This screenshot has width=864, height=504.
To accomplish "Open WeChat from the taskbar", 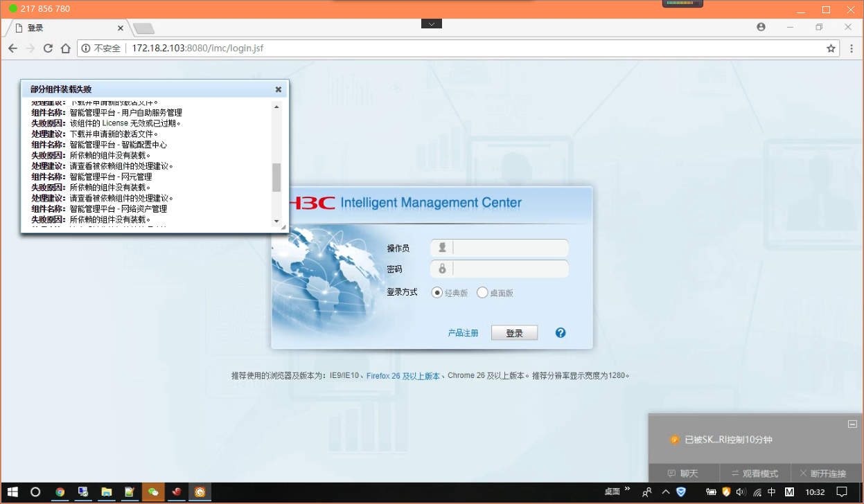I will [153, 492].
